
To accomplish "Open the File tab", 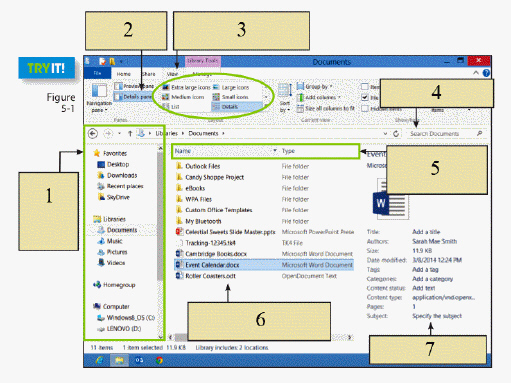I will pyautogui.click(x=97, y=73).
